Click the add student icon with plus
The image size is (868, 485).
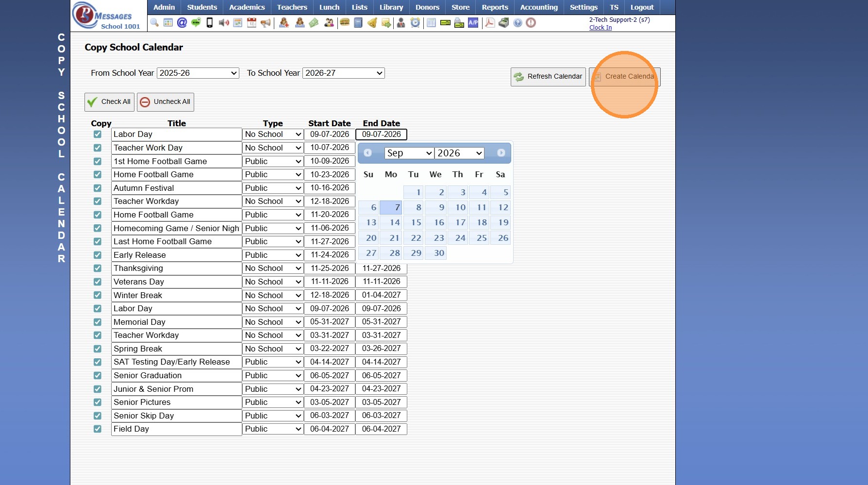284,23
